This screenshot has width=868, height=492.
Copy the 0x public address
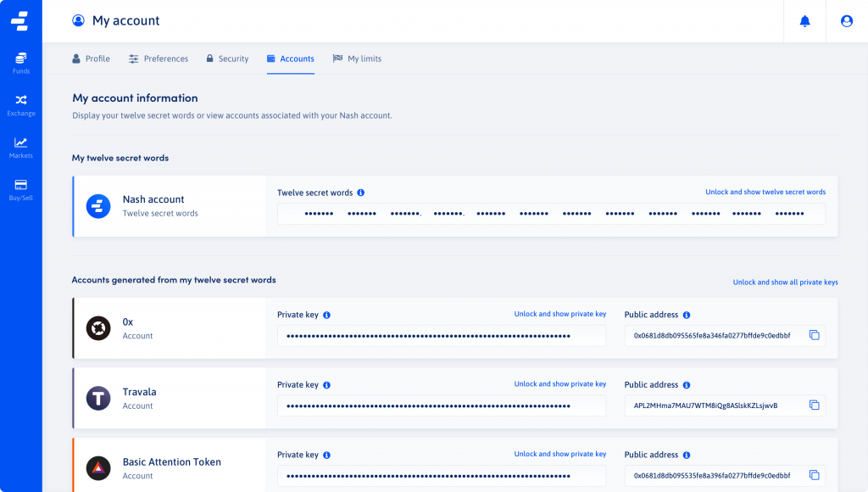coord(815,335)
